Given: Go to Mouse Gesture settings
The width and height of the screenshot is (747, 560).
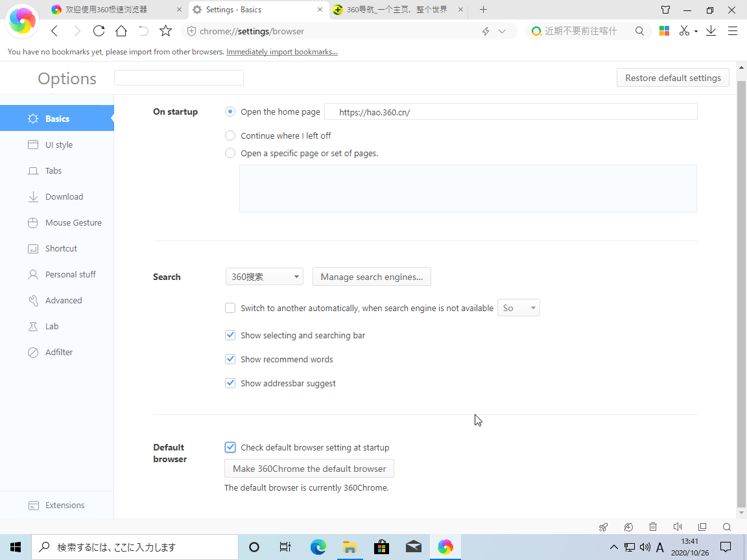Looking at the screenshot, I should coord(73,222).
